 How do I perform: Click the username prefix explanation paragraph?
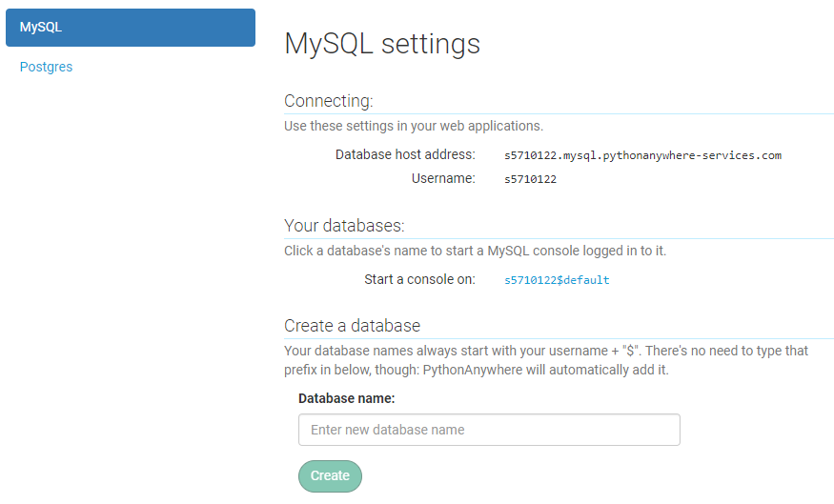pos(546,360)
